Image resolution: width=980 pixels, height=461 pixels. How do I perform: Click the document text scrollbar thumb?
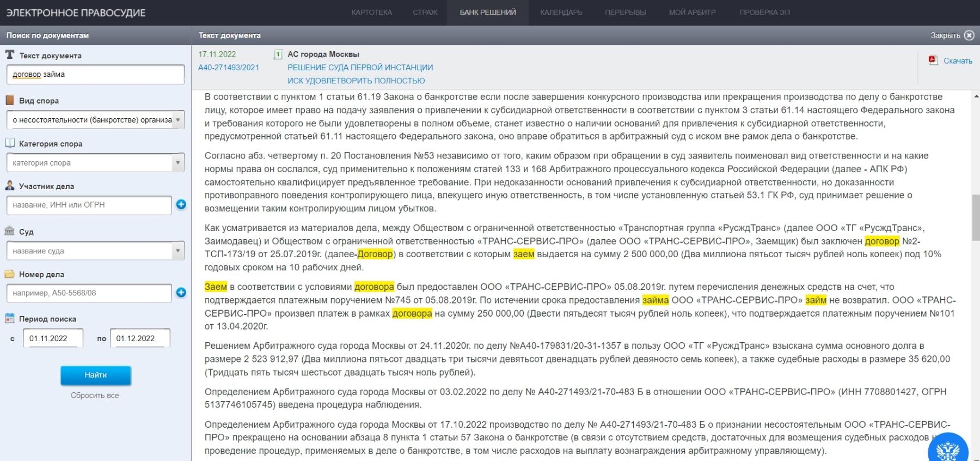pyautogui.click(x=976, y=217)
